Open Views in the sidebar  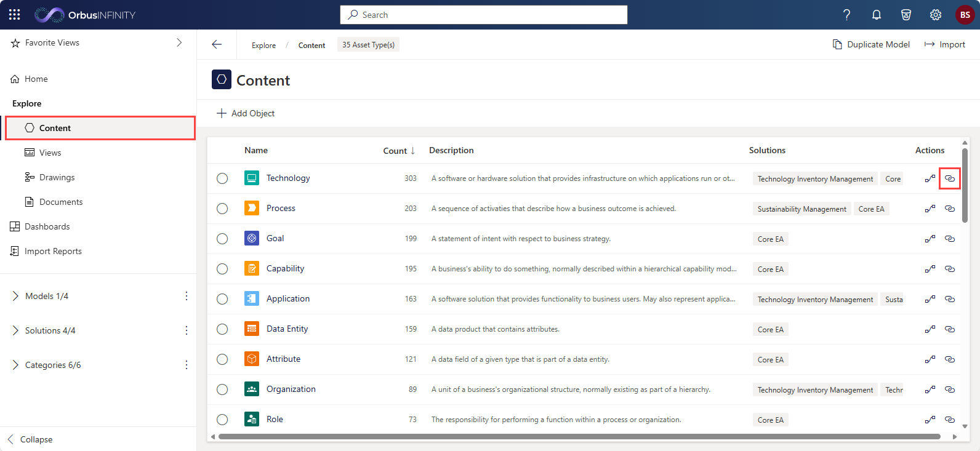[x=42, y=153]
